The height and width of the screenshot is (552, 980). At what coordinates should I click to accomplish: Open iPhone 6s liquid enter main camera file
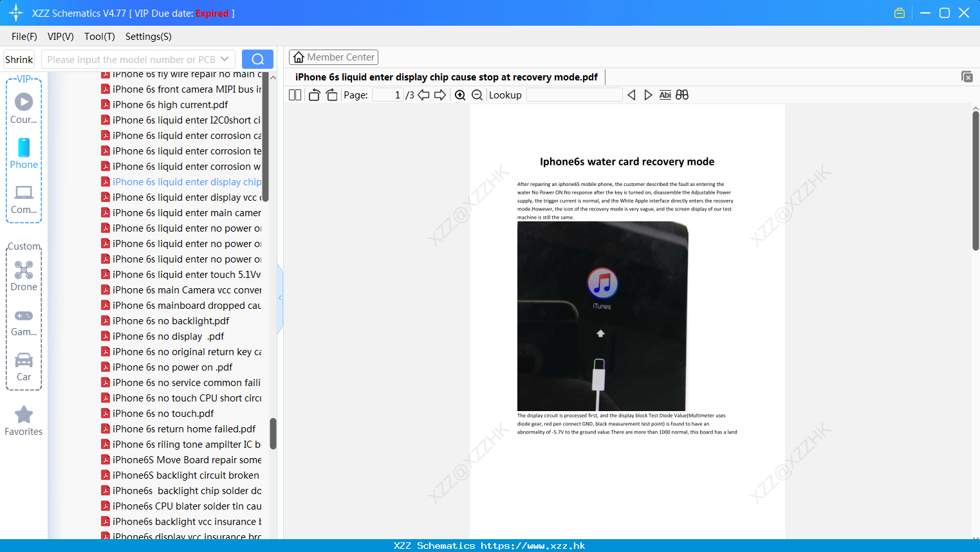coord(181,213)
